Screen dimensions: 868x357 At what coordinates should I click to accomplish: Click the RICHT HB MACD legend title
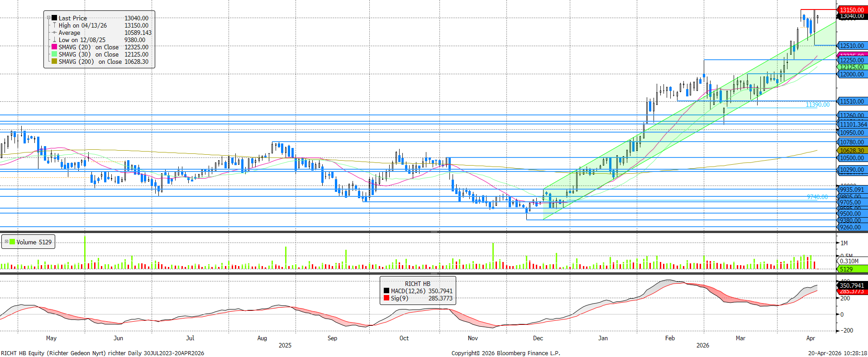417,284
